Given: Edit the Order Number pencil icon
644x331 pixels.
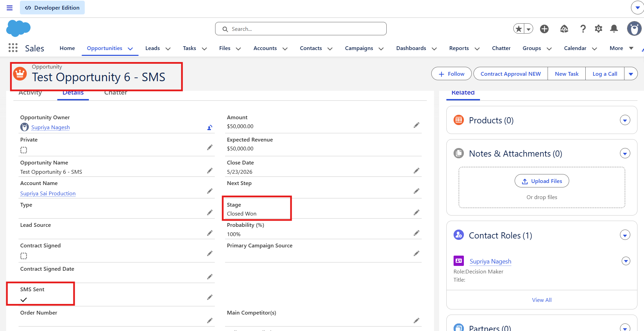Looking at the screenshot, I should 210,320.
